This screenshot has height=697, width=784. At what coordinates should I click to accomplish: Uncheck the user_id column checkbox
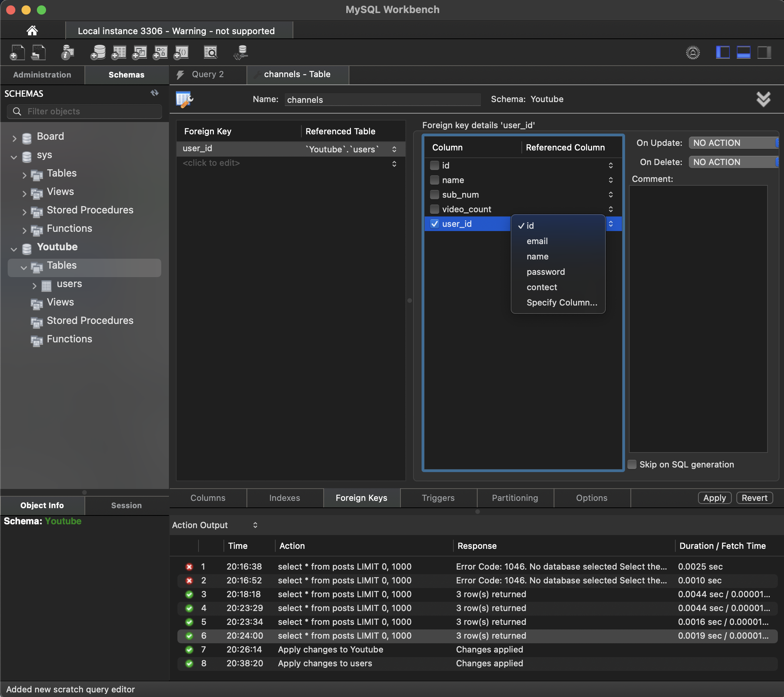(435, 224)
